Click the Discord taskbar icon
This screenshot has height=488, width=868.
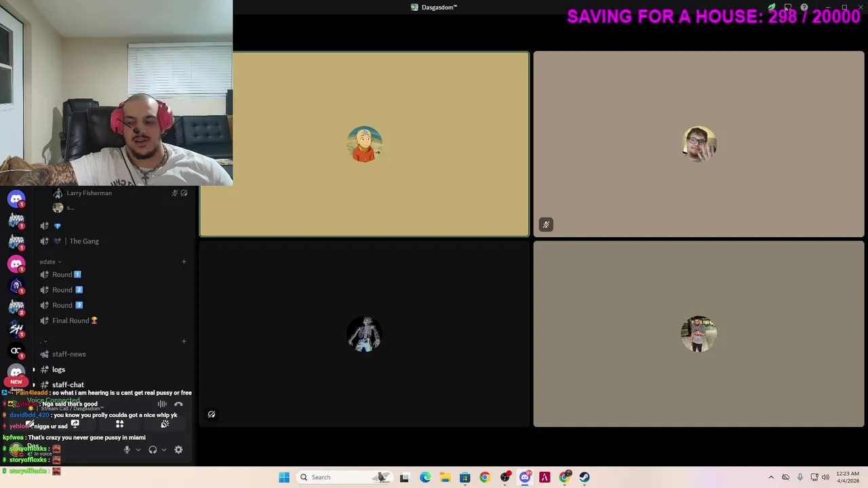pos(525,477)
